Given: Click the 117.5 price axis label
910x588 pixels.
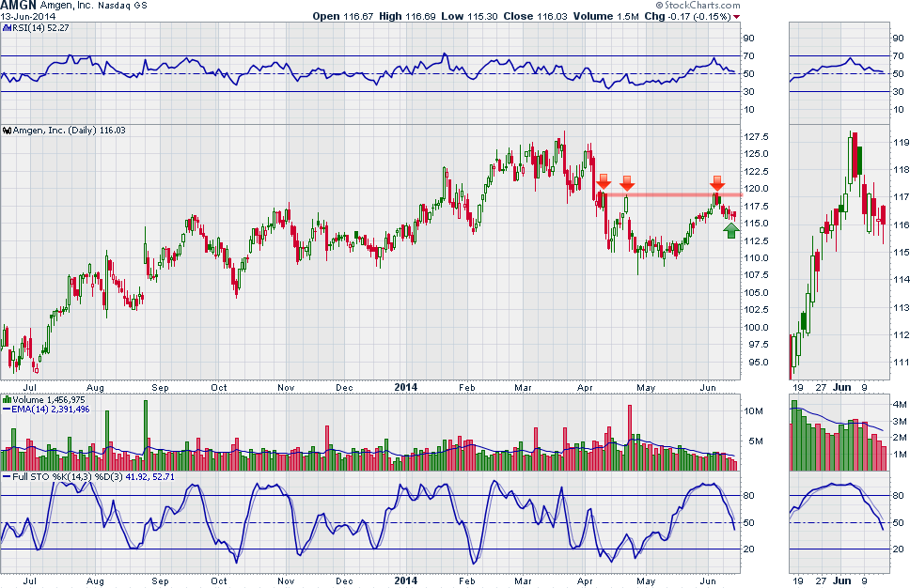Looking at the screenshot, I should point(756,207).
